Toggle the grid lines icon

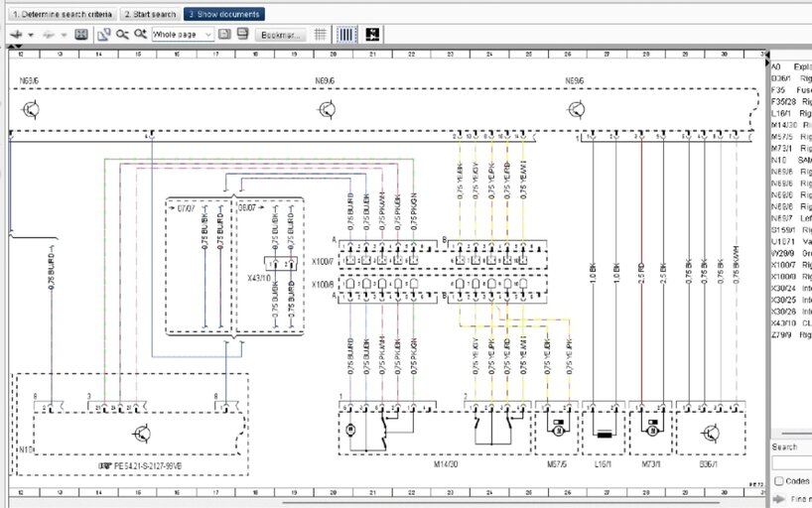pyautogui.click(x=320, y=35)
